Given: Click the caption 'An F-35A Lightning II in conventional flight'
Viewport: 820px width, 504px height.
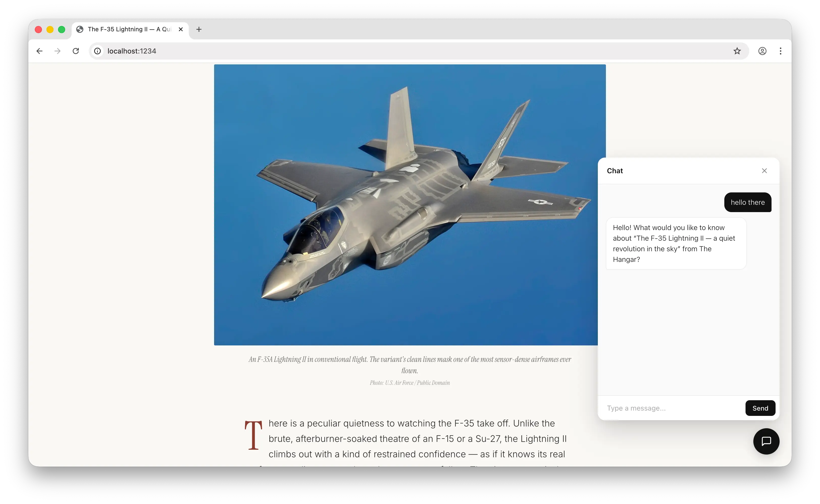Looking at the screenshot, I should [410, 365].
